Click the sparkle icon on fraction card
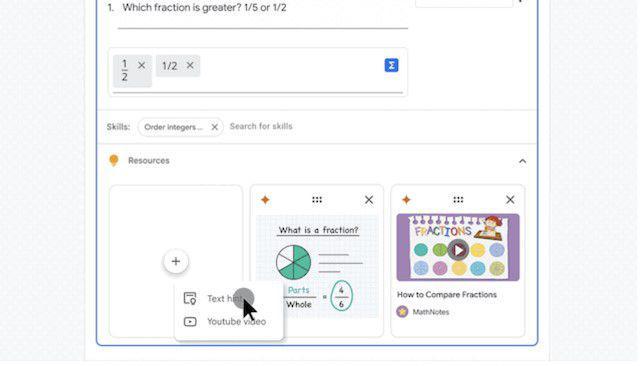640x366 pixels. [265, 200]
